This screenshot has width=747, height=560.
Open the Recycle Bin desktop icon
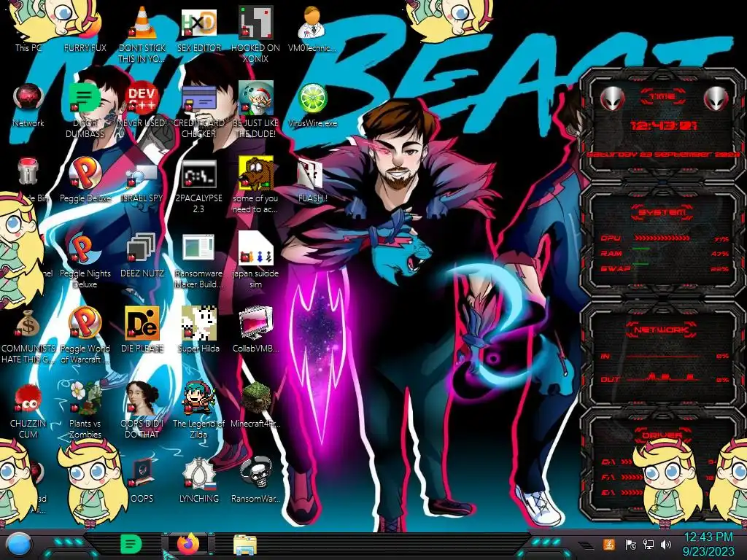coord(28,180)
